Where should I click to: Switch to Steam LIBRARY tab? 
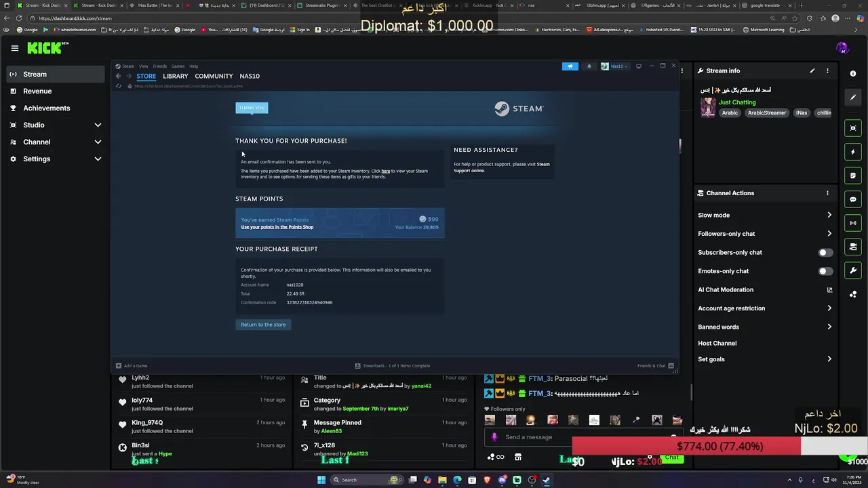click(x=176, y=76)
